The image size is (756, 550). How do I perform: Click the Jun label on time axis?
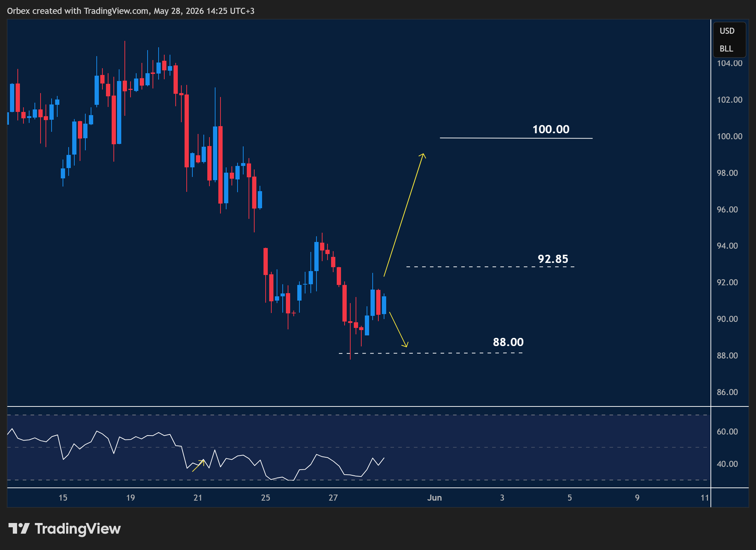point(435,498)
